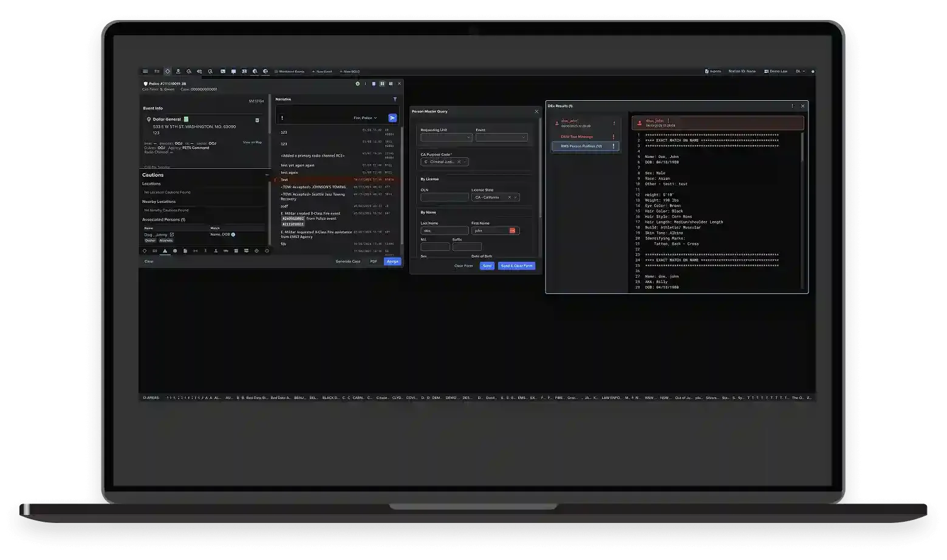Click green status square beside Dollar General

click(x=186, y=119)
